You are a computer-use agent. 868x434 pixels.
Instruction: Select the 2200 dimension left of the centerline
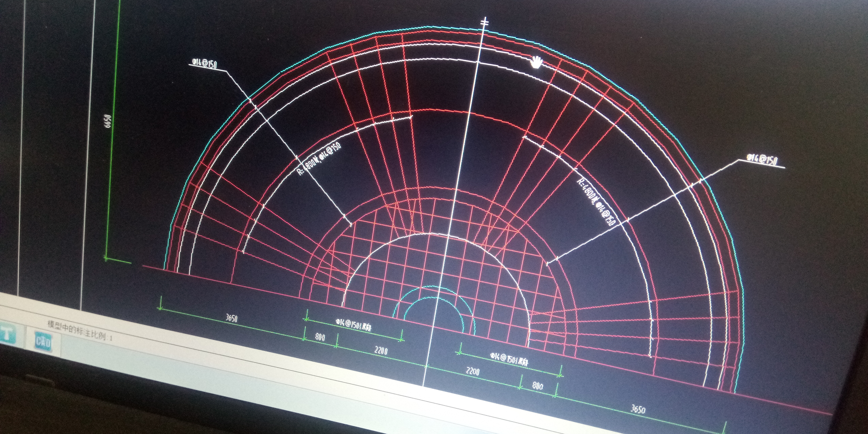(x=381, y=350)
